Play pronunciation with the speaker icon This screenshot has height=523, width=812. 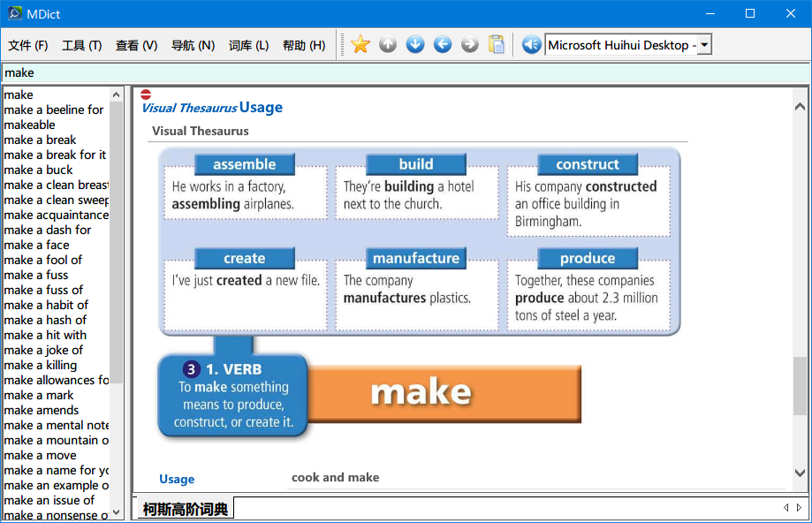[x=531, y=45]
